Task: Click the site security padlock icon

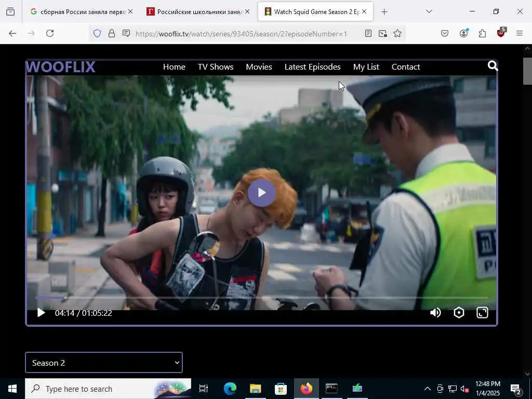Action: (x=111, y=33)
